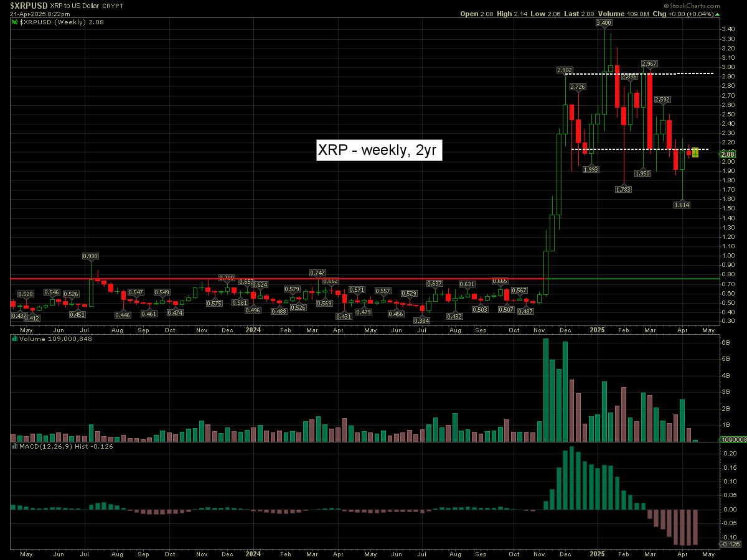Image resolution: width=747 pixels, height=560 pixels.
Task: Click the histogram icon beside MACD(12,26,9) legend
Action: [15, 446]
